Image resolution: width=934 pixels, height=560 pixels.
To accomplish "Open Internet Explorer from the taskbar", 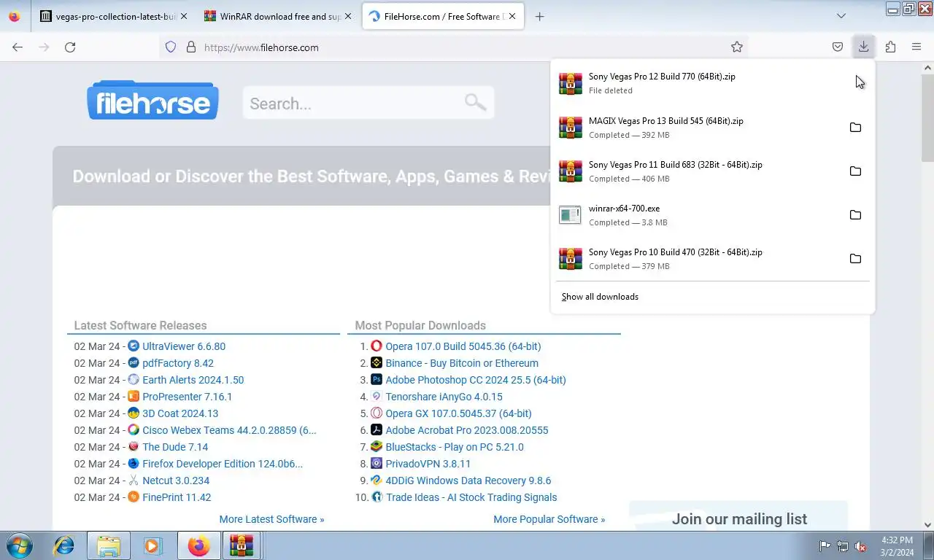I will (64, 545).
